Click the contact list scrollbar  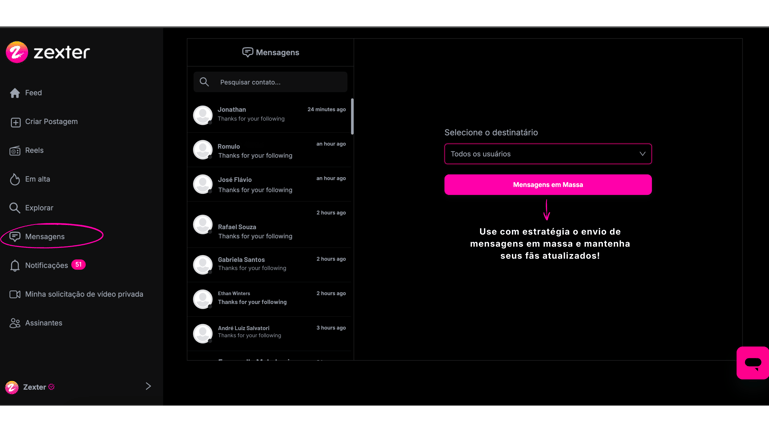coord(352,116)
